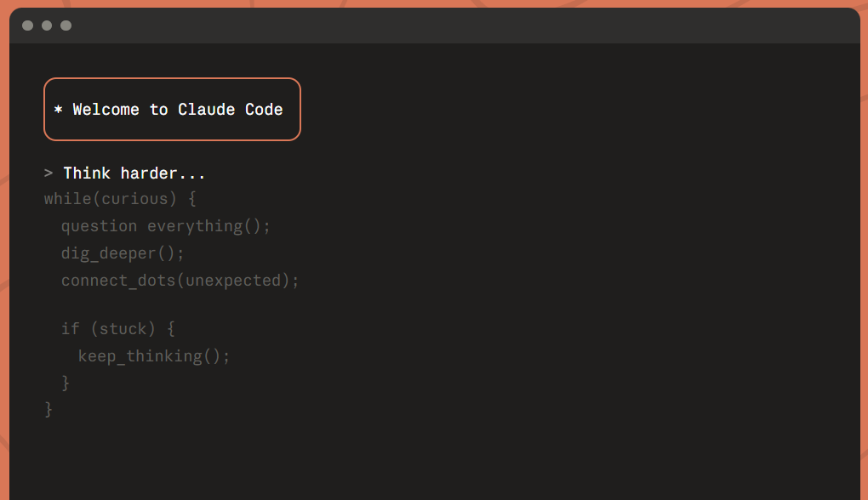Click the rightmost window control dot

click(x=66, y=26)
